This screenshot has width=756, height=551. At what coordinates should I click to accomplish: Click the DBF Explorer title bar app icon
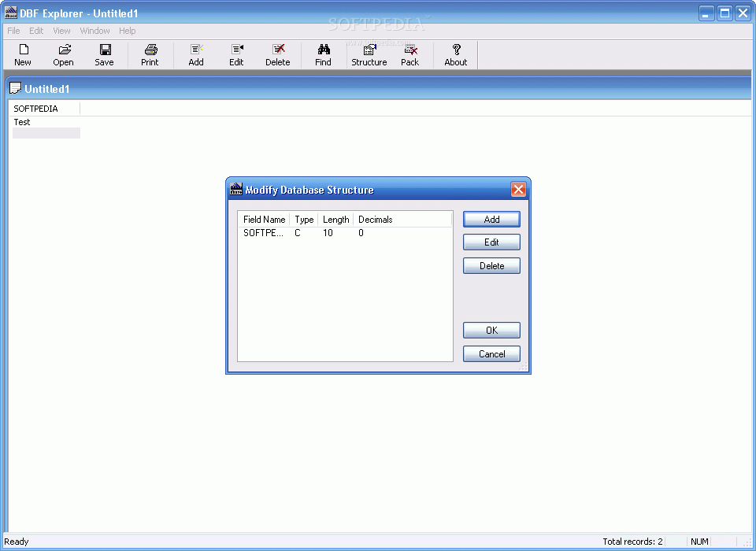[x=10, y=13]
